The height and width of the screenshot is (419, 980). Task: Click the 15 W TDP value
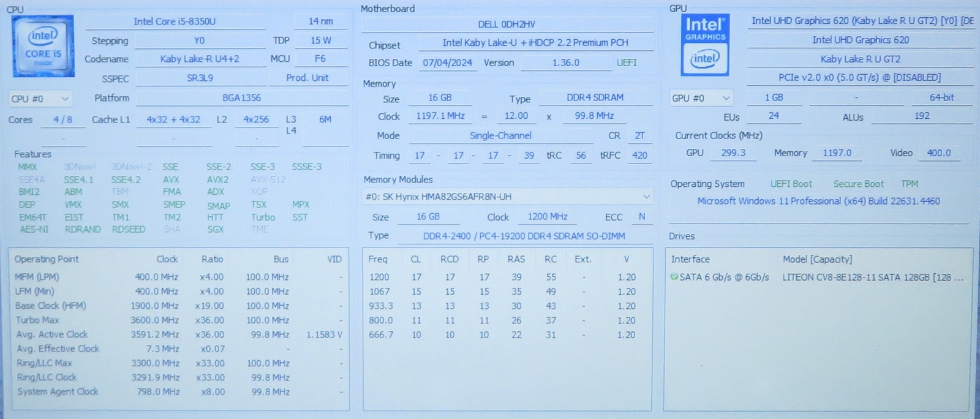(321, 40)
